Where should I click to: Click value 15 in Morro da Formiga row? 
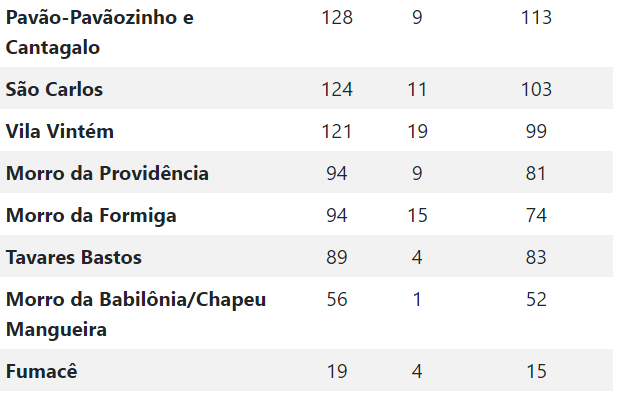(417, 215)
